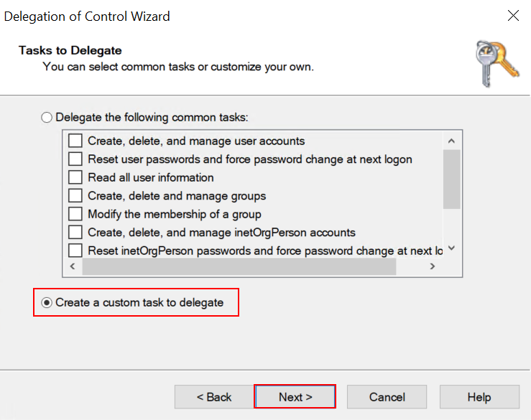Image resolution: width=531 pixels, height=420 pixels.
Task: Click the task list scroll up arrow
Action: 451,141
